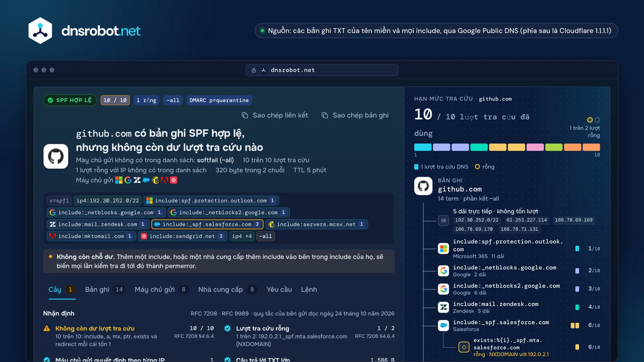Click the 'ip4 ×4' chip
Screen dimensions: 644x362
(242, 236)
